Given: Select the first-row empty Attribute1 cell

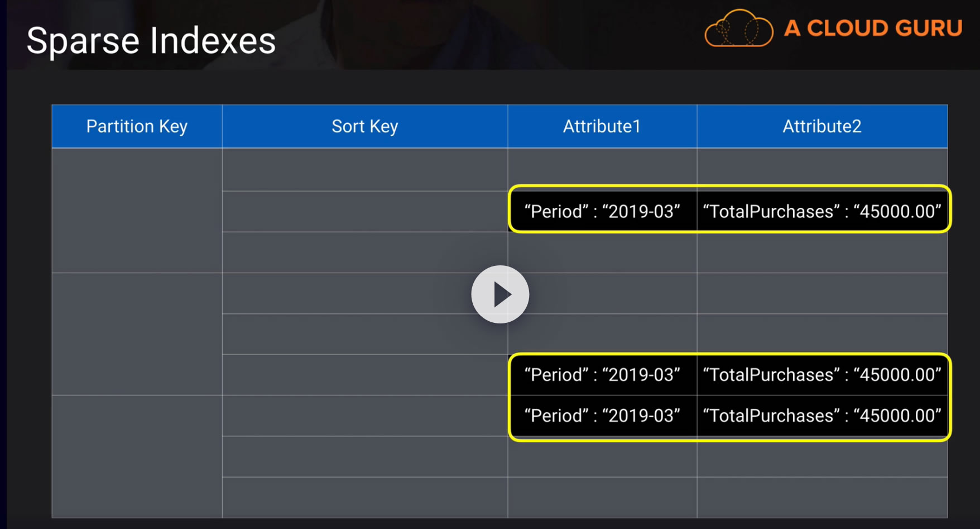Looking at the screenshot, I should click(602, 168).
